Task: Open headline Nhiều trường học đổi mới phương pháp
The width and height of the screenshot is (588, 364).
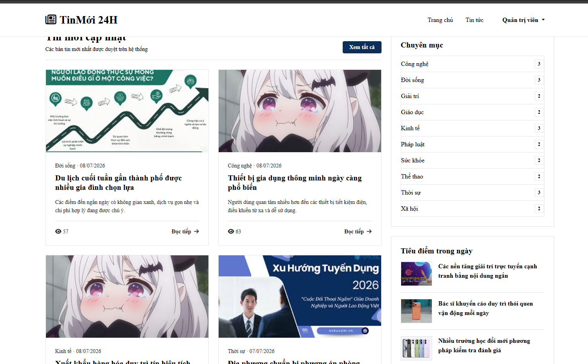Action: pos(484,346)
